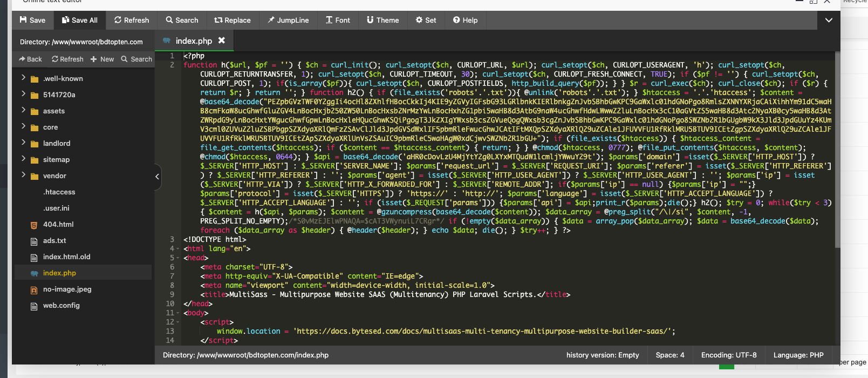Fold code at line 5 head
The image size is (868, 378).
point(179,258)
